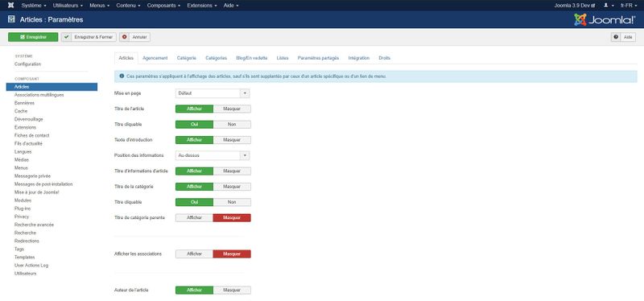Open Tags in the sidebar
The height and width of the screenshot is (301, 644).
[x=19, y=249]
